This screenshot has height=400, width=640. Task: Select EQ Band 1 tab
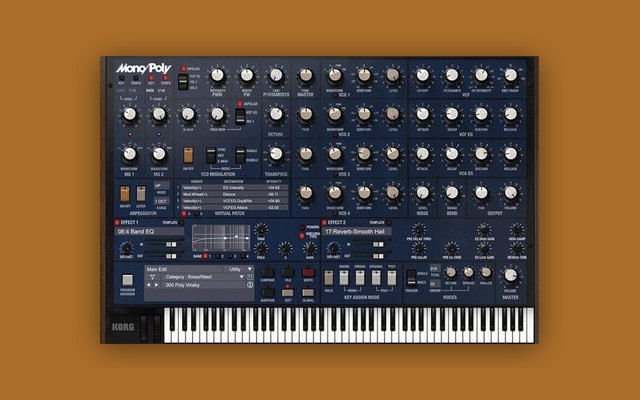pos(205,256)
